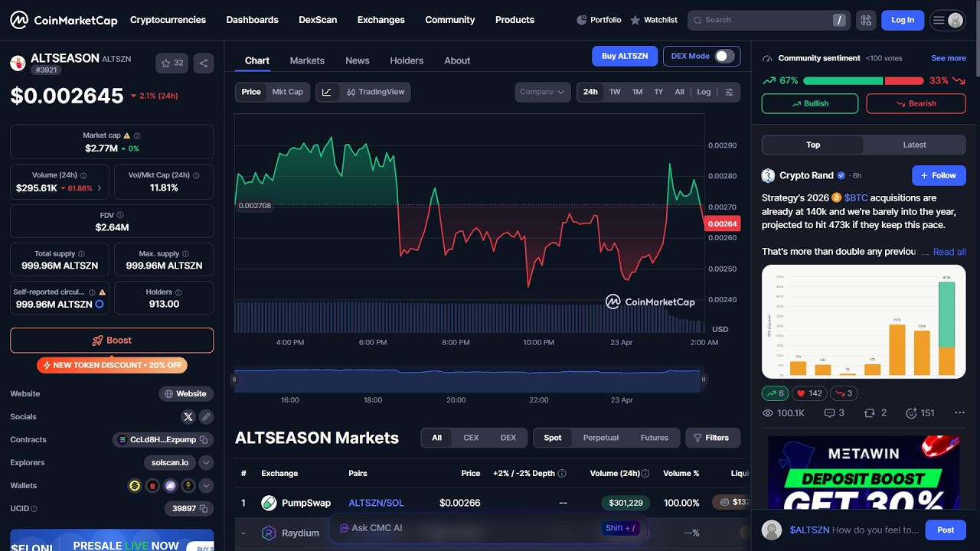Open the first wallet icon in Wallets row
This screenshot has width=980, height=551.
point(135,485)
